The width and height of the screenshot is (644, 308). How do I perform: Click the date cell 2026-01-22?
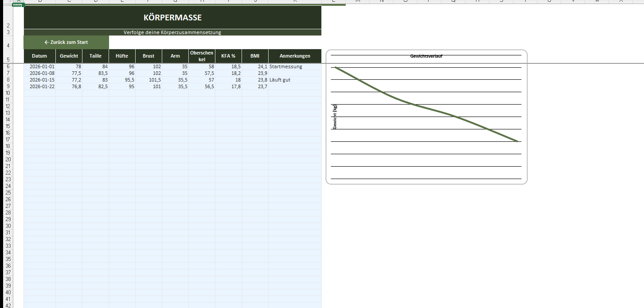point(40,86)
